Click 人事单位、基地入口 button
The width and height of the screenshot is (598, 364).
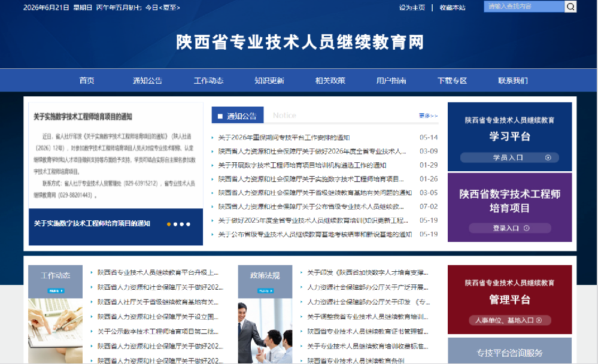pos(510,320)
